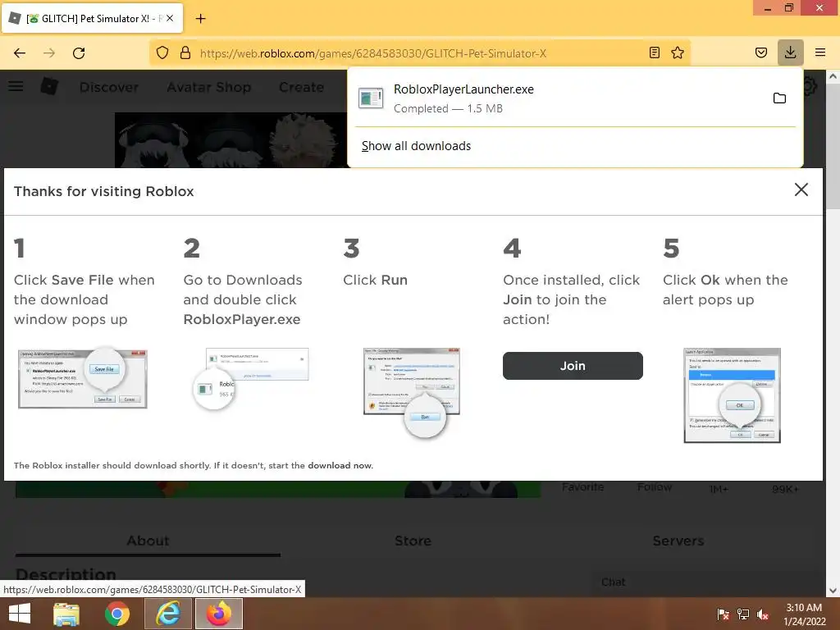Click the Downloads step 2 illustration
The width and height of the screenshot is (840, 630).
251,379
